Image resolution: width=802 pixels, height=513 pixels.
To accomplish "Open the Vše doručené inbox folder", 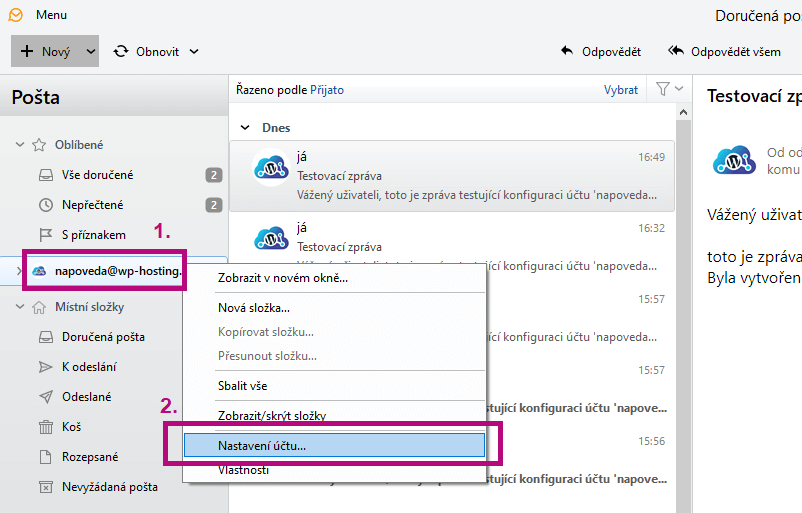I will (x=97, y=175).
